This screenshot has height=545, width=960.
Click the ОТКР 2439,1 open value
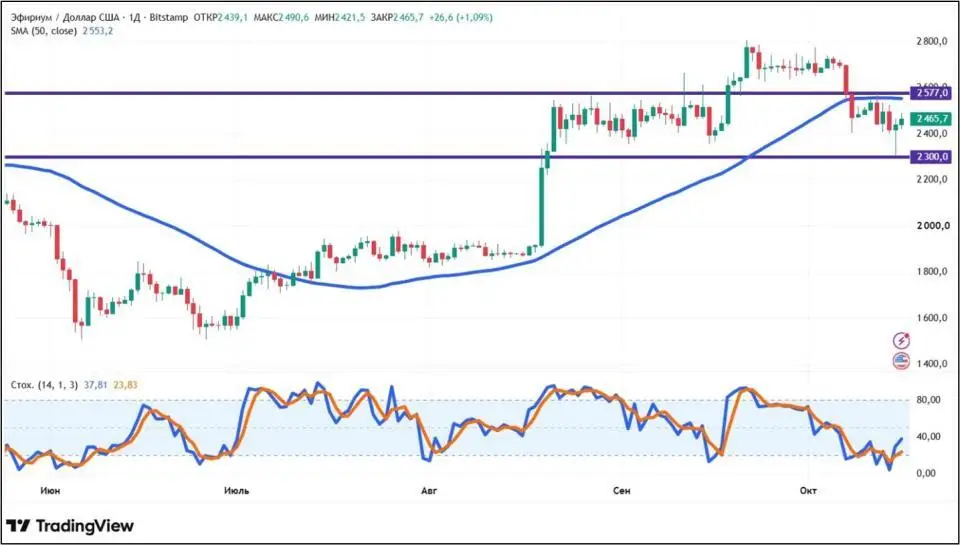(x=220, y=18)
